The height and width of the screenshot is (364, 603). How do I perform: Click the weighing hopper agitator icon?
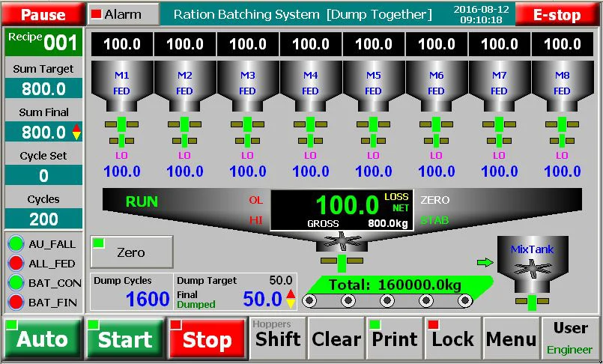[342, 241]
